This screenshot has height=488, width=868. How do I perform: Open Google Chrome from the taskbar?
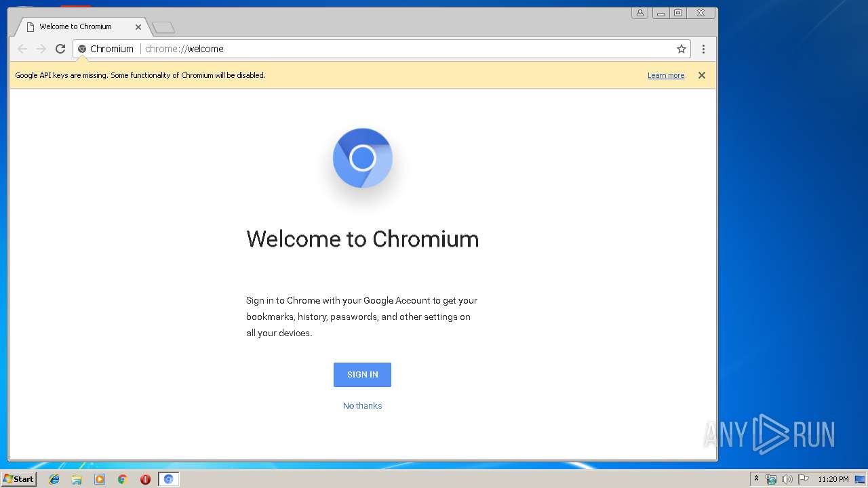[123, 479]
